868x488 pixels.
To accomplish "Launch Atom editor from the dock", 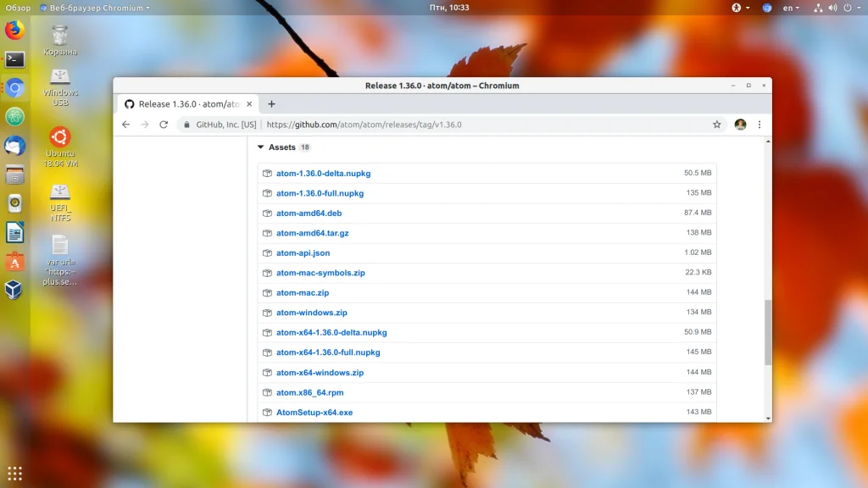I will coord(15,117).
